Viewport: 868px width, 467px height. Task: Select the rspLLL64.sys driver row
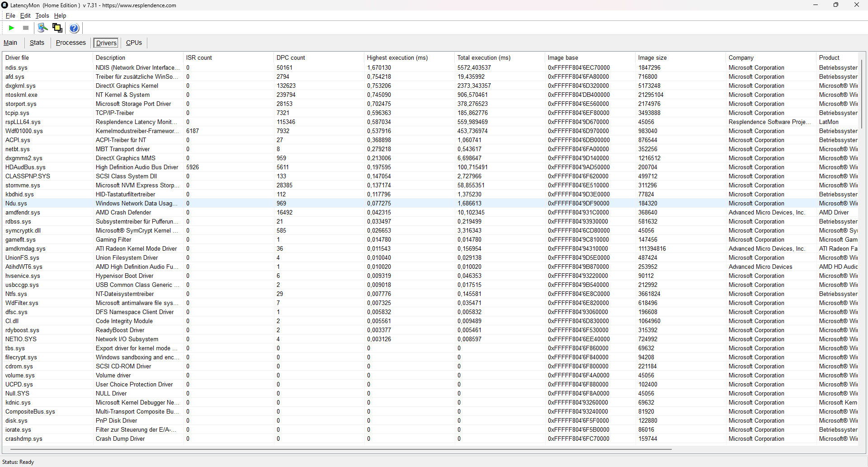tap(430, 122)
